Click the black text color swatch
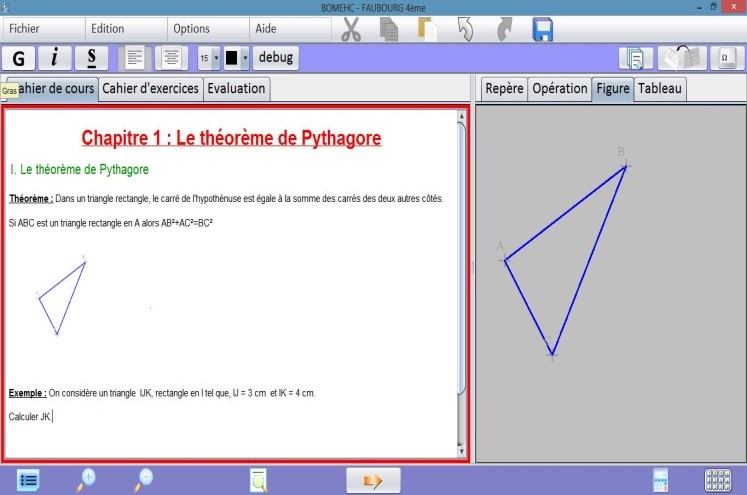This screenshot has height=495, width=747. pyautogui.click(x=231, y=58)
